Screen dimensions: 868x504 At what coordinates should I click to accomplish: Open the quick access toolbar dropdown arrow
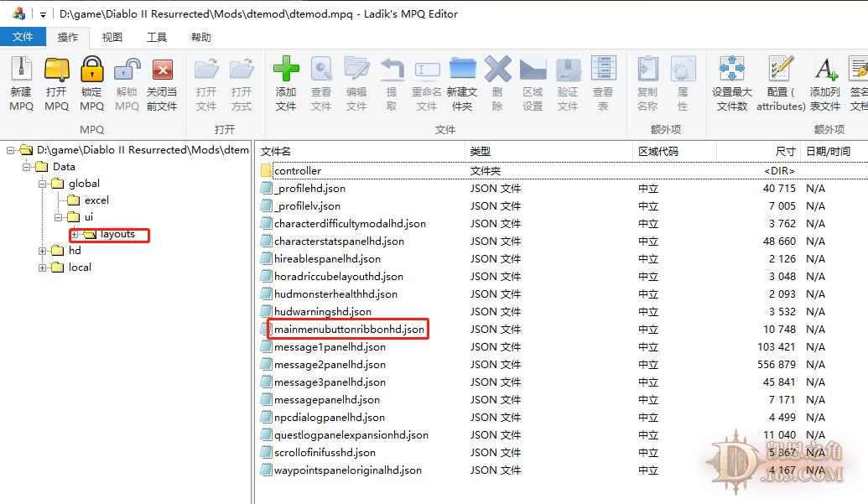click(x=43, y=14)
